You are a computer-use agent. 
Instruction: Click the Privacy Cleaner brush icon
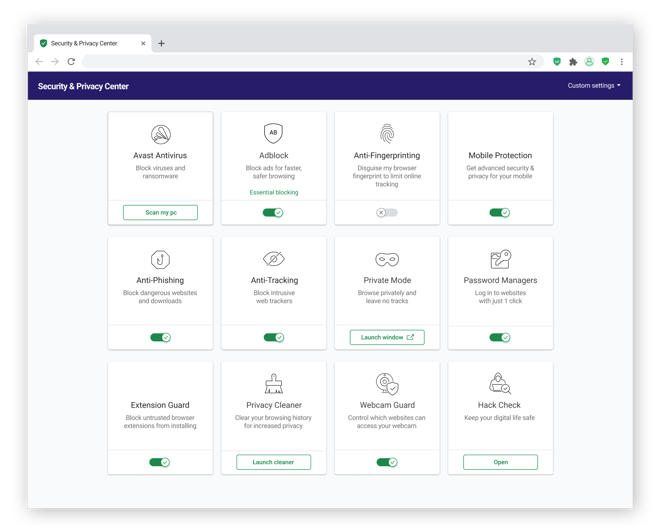[x=274, y=383]
